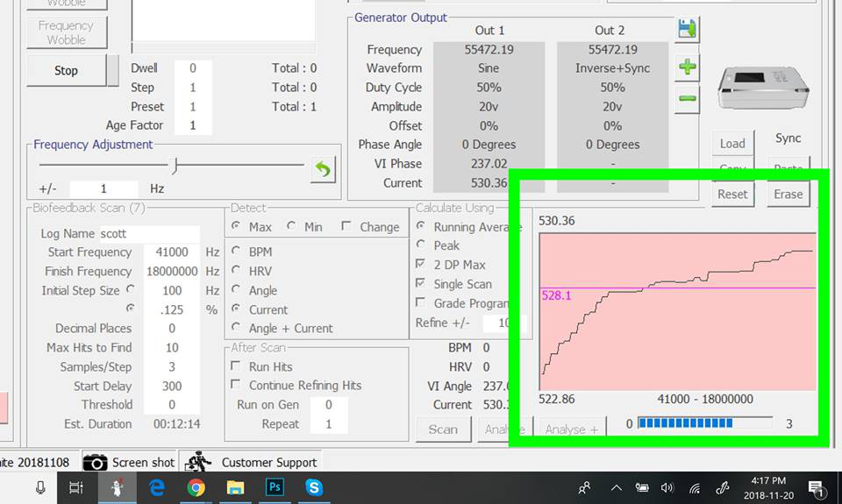Click the Screen shot camera icon
This screenshot has height=504, width=842.
point(95,462)
